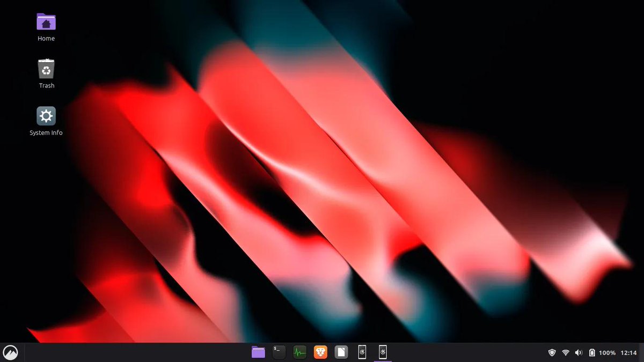Open the Wi-Fi network tray icon
This screenshot has height=362, width=644.
click(x=566, y=353)
